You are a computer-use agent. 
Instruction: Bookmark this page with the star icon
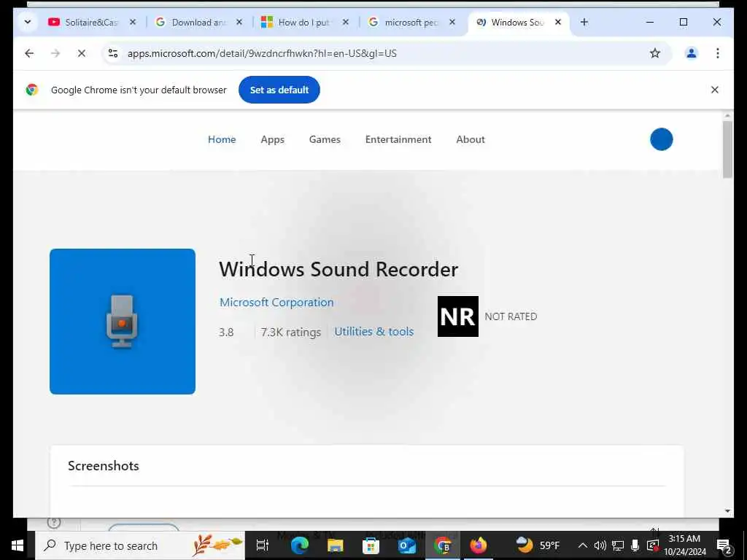pos(655,53)
